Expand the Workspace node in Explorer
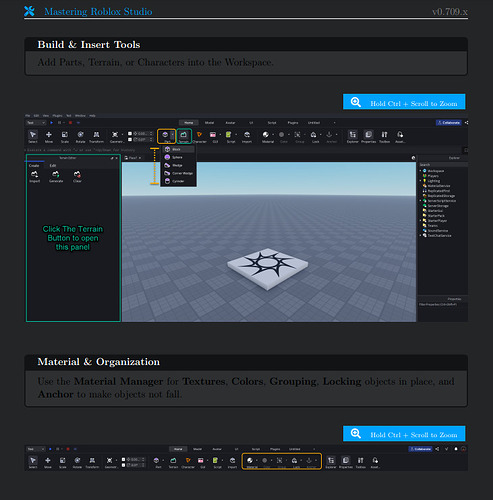 pyautogui.click(x=420, y=171)
